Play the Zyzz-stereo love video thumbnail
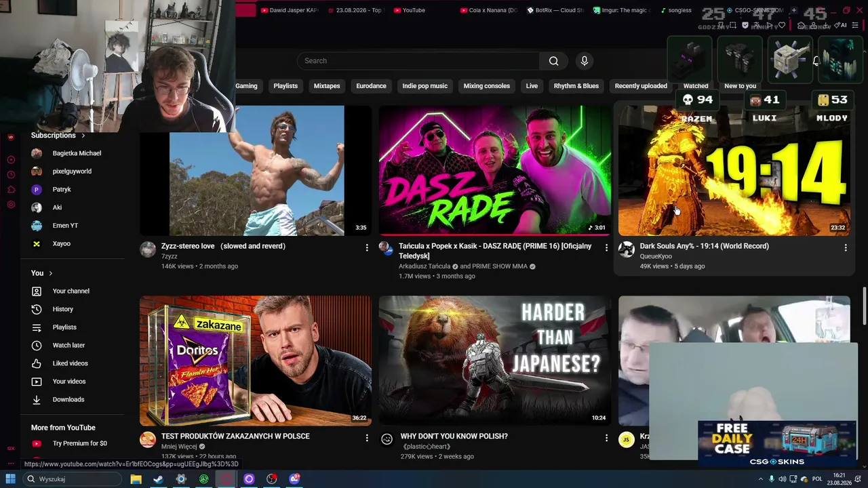868x488 pixels. pos(256,171)
